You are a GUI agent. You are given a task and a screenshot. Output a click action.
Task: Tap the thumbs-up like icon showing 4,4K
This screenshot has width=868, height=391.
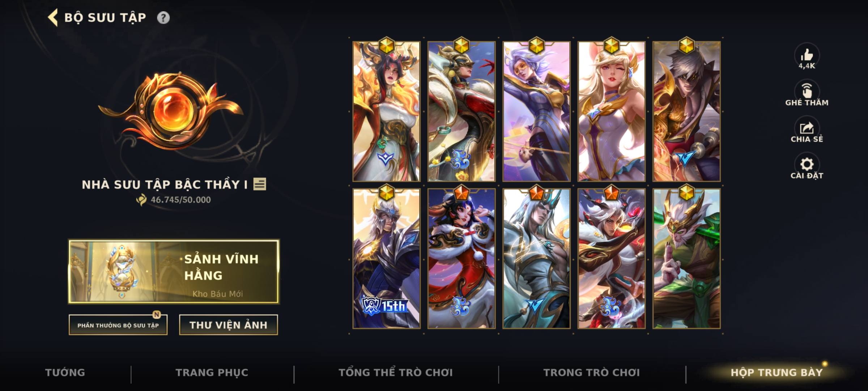pyautogui.click(x=807, y=55)
